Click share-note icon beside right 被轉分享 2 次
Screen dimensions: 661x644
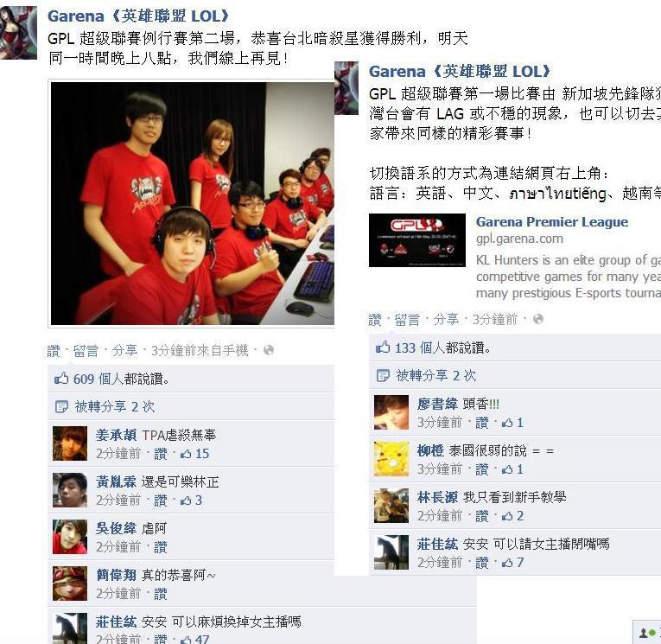[x=383, y=375]
